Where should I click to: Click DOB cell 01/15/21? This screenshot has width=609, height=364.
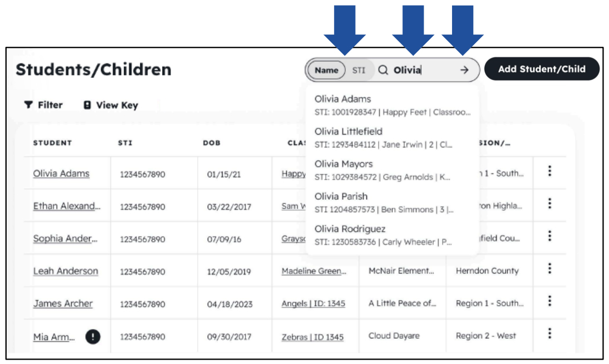[x=224, y=174]
